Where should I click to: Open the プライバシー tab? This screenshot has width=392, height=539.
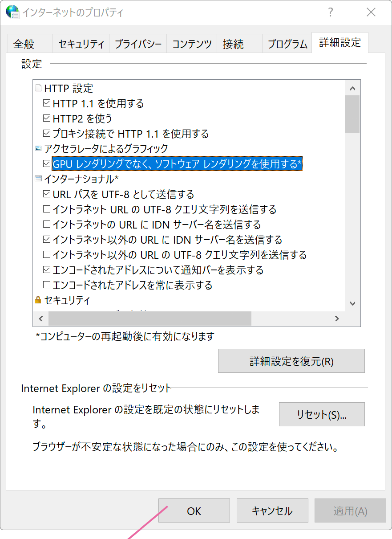138,44
